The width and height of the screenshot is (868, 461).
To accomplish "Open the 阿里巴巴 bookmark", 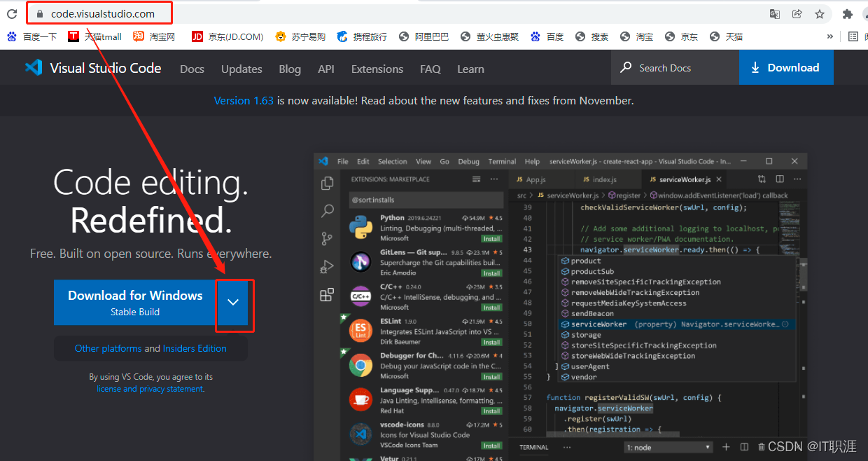I will coord(424,36).
